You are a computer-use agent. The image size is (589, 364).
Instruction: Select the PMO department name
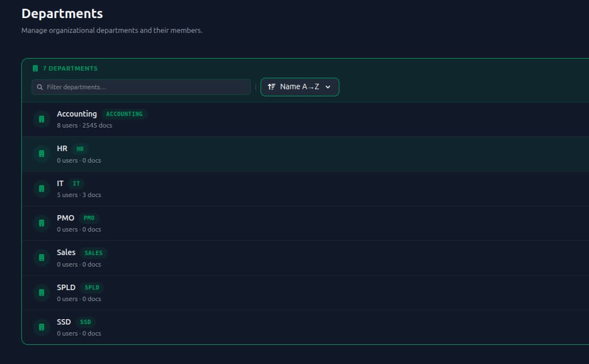tap(65, 218)
